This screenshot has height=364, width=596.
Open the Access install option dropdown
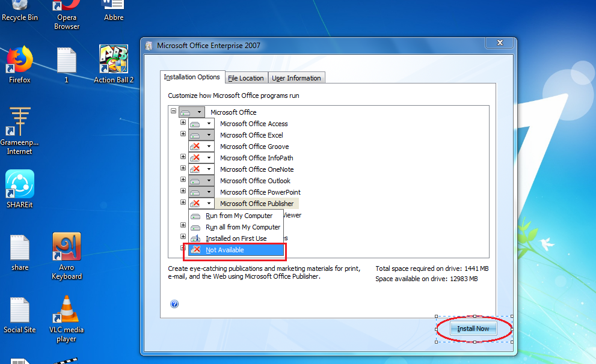pos(202,124)
